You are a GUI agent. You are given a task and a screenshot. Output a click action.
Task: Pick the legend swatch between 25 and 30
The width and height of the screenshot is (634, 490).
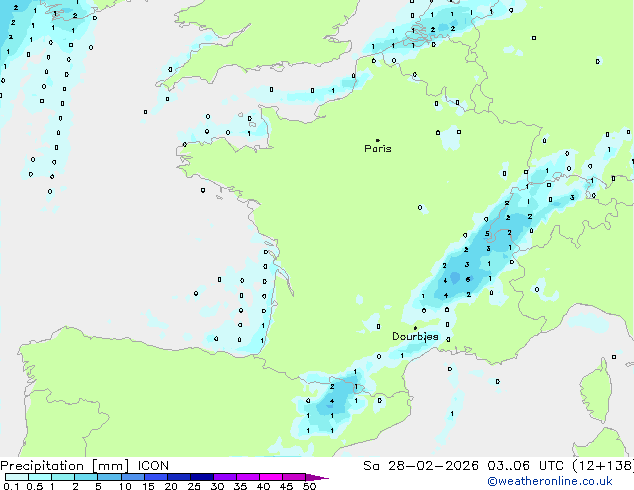point(202,477)
